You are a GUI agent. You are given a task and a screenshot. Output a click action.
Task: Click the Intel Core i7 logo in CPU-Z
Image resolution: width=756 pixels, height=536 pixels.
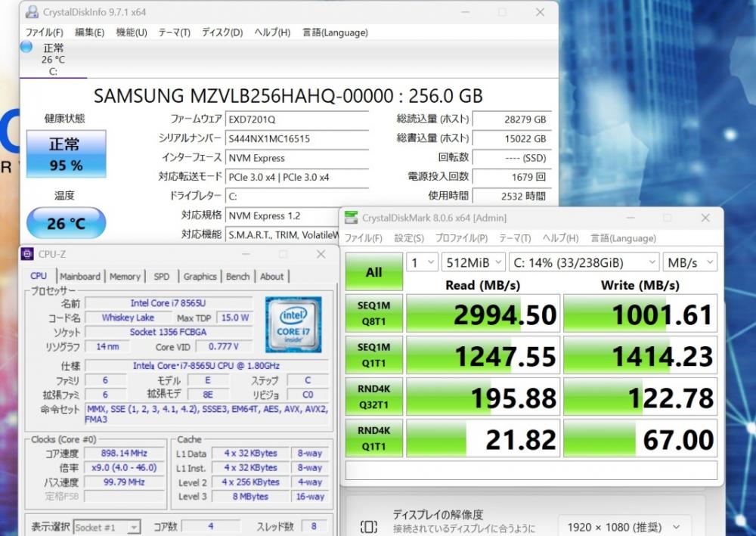(293, 324)
